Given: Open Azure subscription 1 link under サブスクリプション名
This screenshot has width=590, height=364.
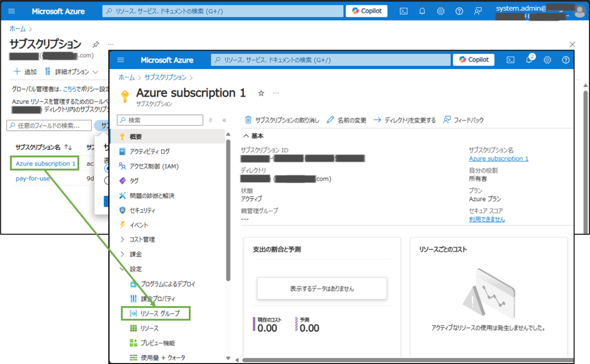Looking at the screenshot, I should click(499, 159).
